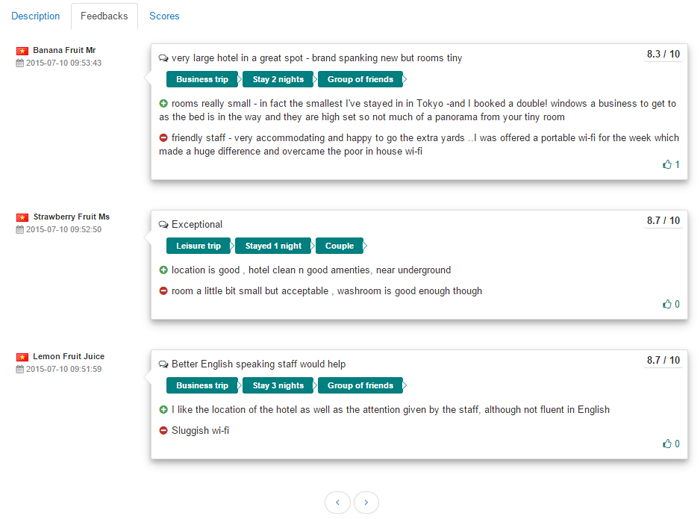
Task: Click the 'Stay 2 nights' tag
Action: click(278, 79)
